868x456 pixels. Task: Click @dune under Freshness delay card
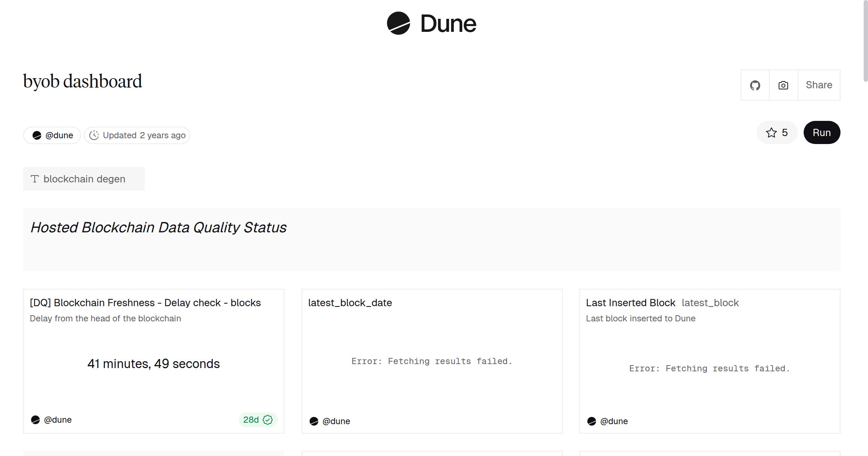(x=57, y=420)
